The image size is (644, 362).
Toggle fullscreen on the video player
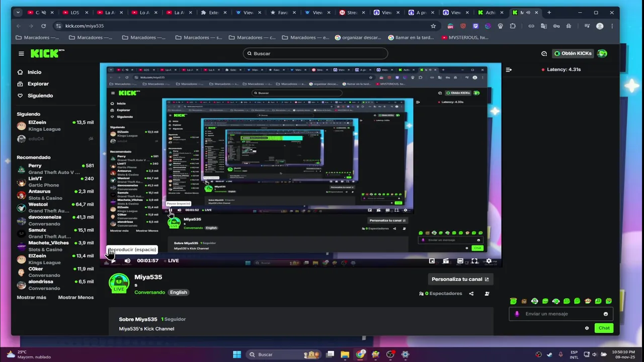pos(474,261)
